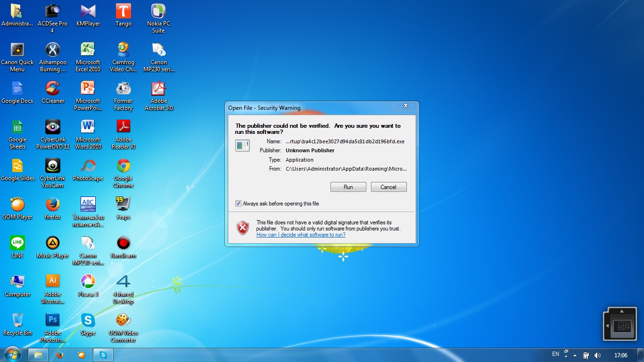
Task: Open the Windows Start menu
Action: click(13, 355)
